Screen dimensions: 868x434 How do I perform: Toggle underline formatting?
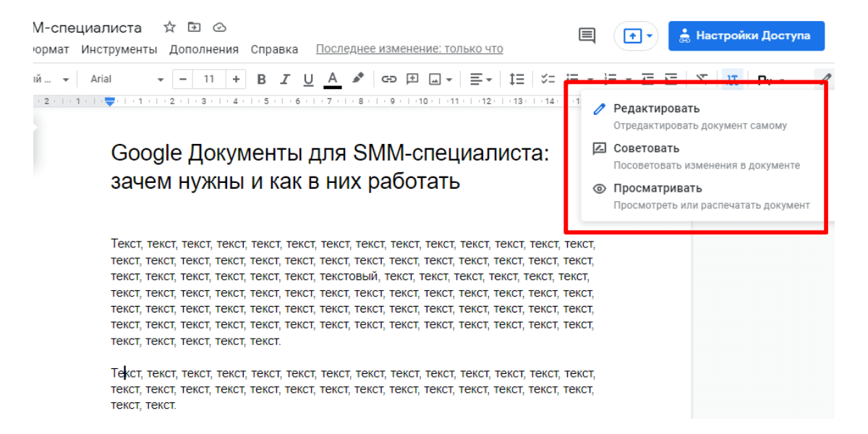pyautogui.click(x=308, y=79)
